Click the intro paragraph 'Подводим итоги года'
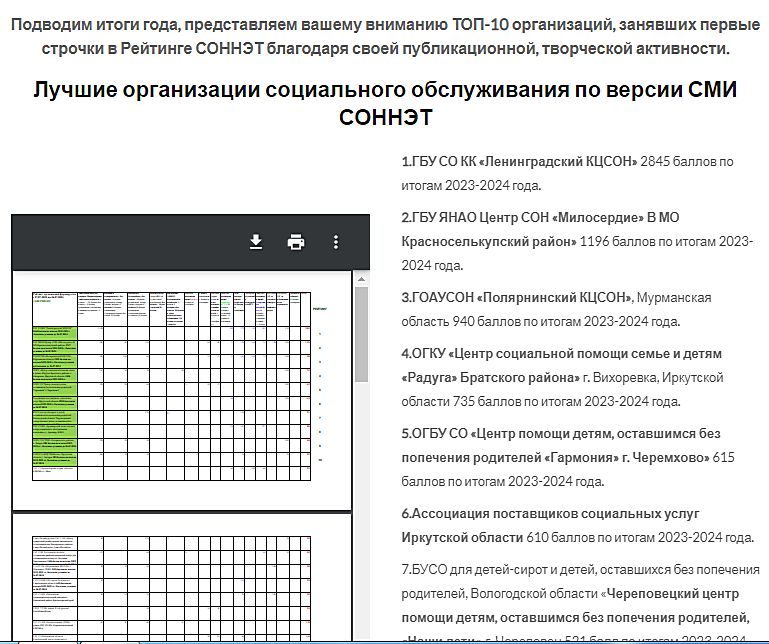The height and width of the screenshot is (644, 769). (385, 36)
